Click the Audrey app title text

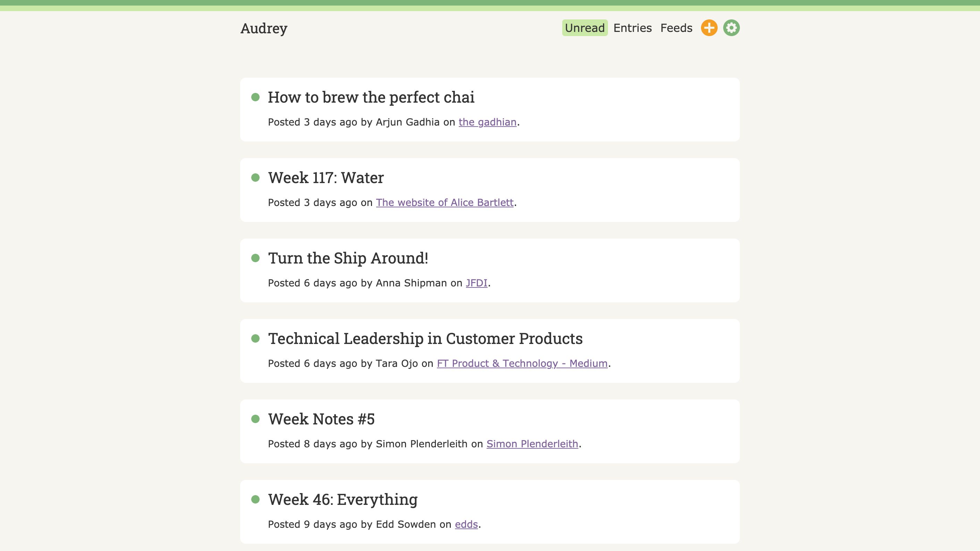[x=264, y=27]
